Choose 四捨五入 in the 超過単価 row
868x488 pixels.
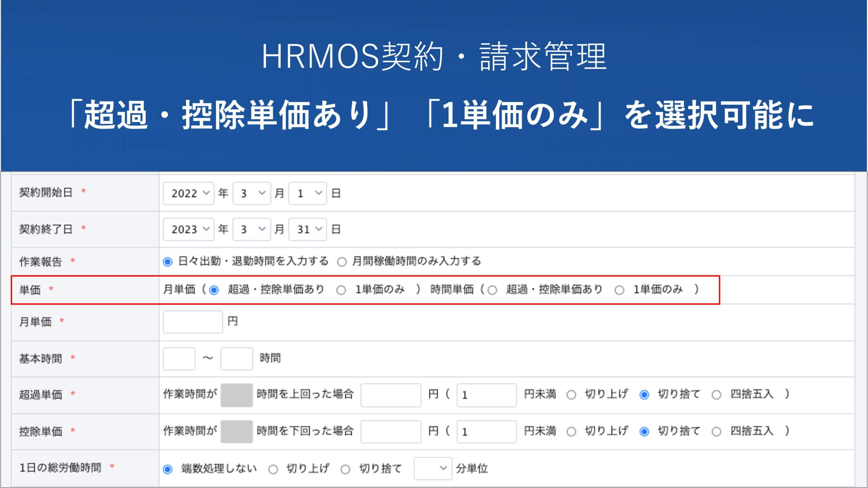tap(716, 395)
